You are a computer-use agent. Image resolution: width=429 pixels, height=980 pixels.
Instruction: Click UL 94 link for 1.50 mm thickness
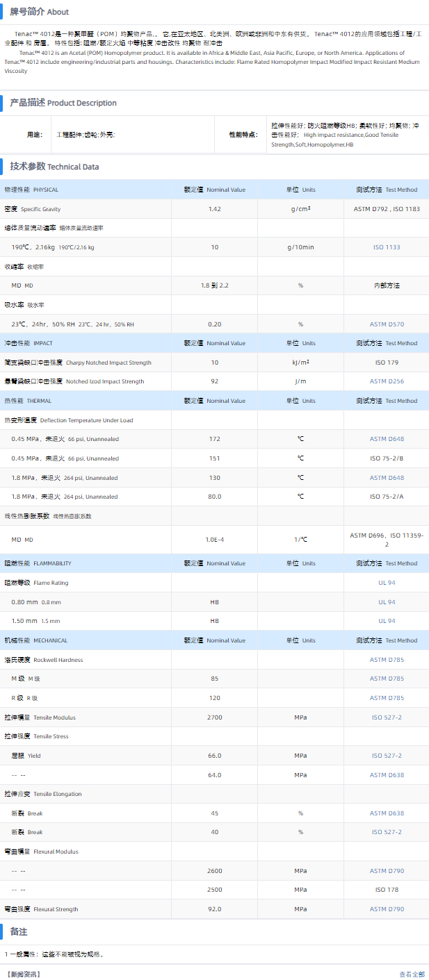coord(387,621)
